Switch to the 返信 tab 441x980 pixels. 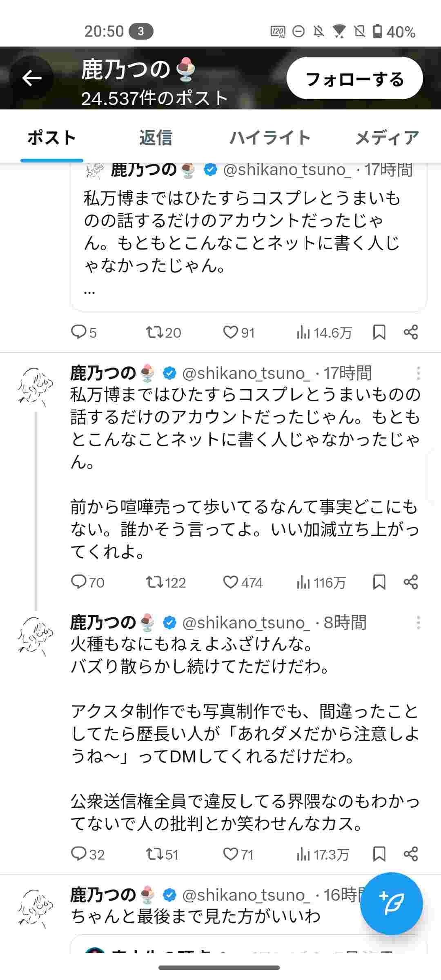pyautogui.click(x=156, y=138)
